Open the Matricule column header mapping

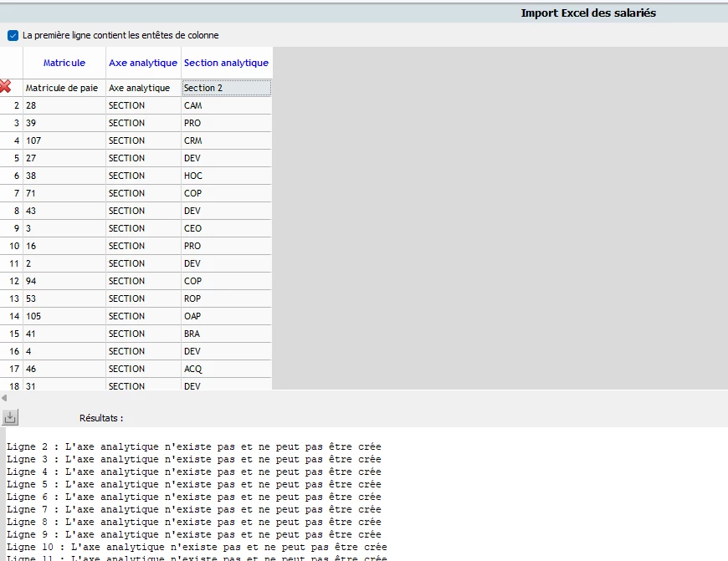click(x=64, y=63)
